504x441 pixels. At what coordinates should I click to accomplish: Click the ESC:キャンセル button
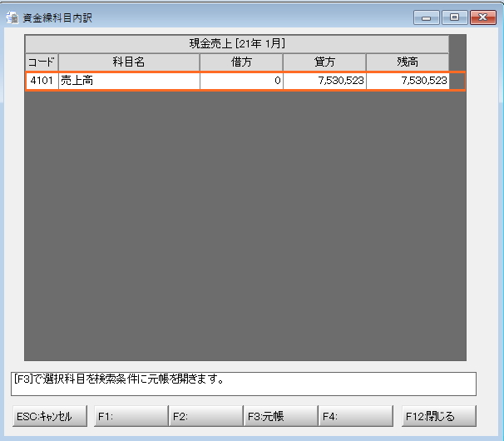[50, 416]
